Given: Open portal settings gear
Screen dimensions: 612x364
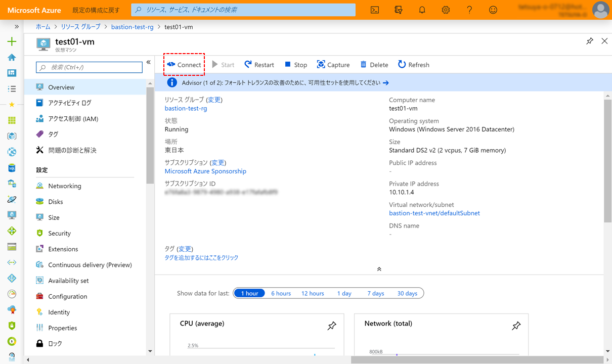Looking at the screenshot, I should (x=446, y=10).
